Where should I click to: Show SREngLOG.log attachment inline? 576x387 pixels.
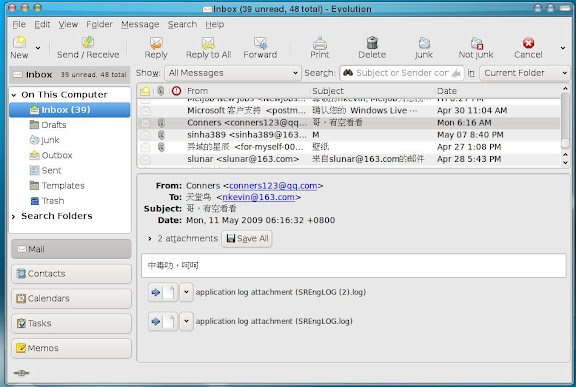163,321
